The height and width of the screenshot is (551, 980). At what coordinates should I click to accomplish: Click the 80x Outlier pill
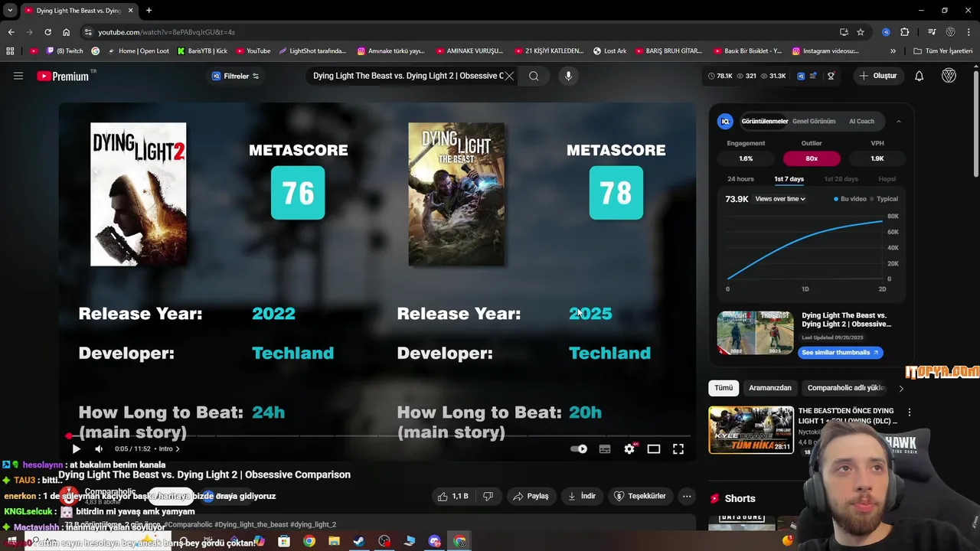coord(812,158)
